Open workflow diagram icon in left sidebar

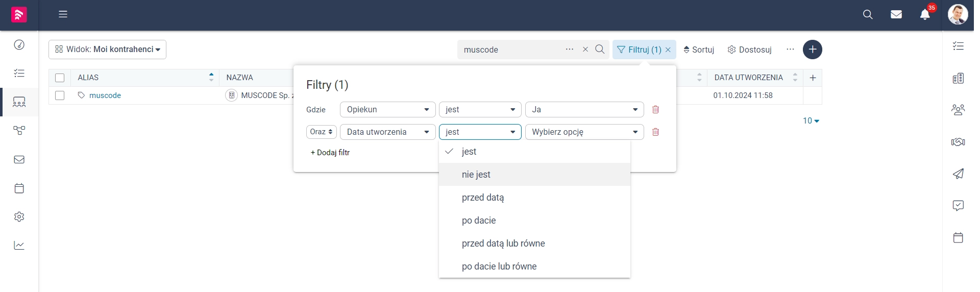tap(19, 131)
